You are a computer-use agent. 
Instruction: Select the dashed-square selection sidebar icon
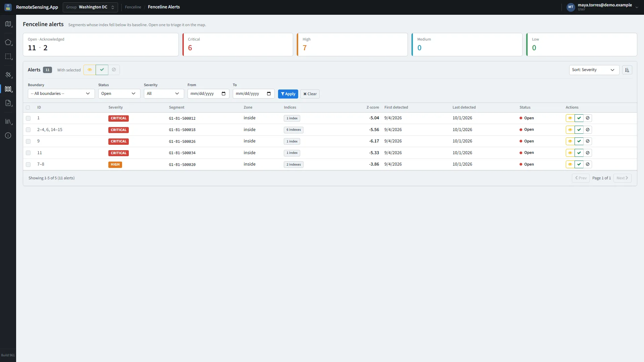8,57
